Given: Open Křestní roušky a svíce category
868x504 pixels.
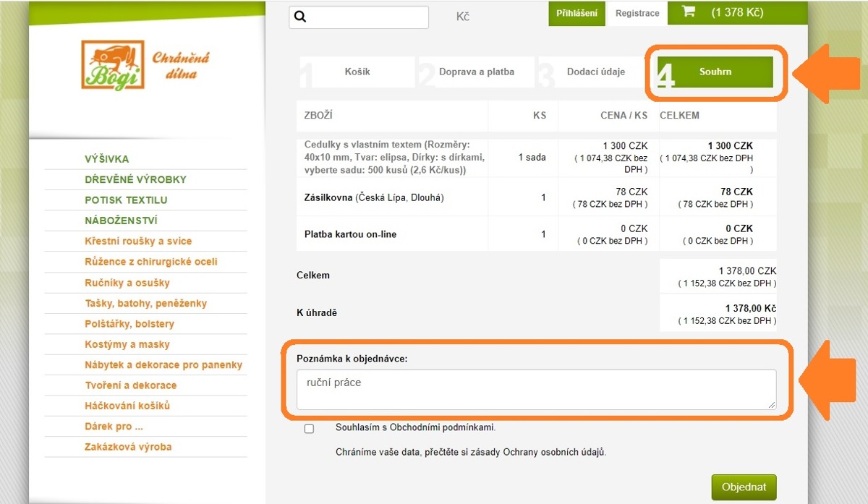Looking at the screenshot, I should pyautogui.click(x=138, y=242).
